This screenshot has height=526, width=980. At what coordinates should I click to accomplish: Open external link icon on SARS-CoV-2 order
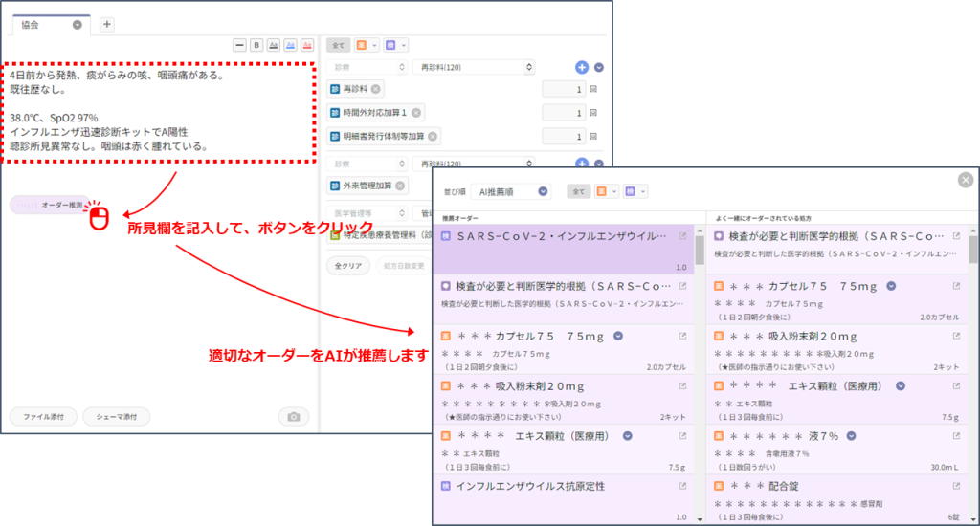click(x=682, y=236)
